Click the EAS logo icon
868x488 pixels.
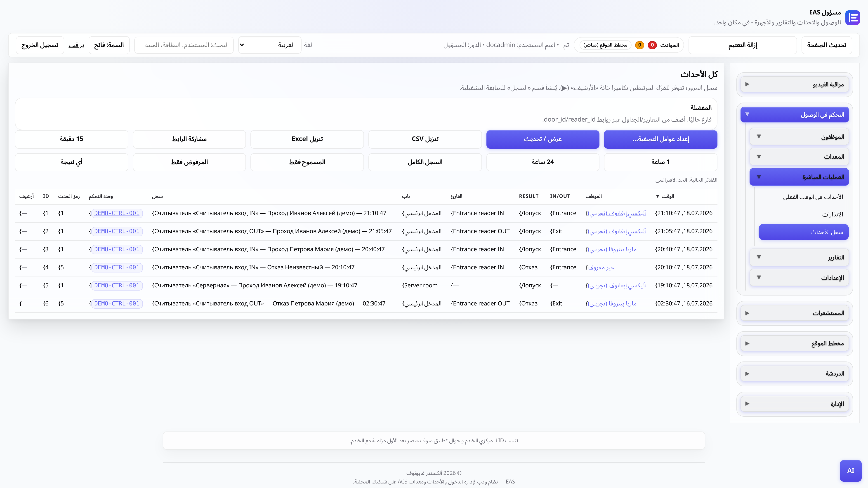pos(852,18)
